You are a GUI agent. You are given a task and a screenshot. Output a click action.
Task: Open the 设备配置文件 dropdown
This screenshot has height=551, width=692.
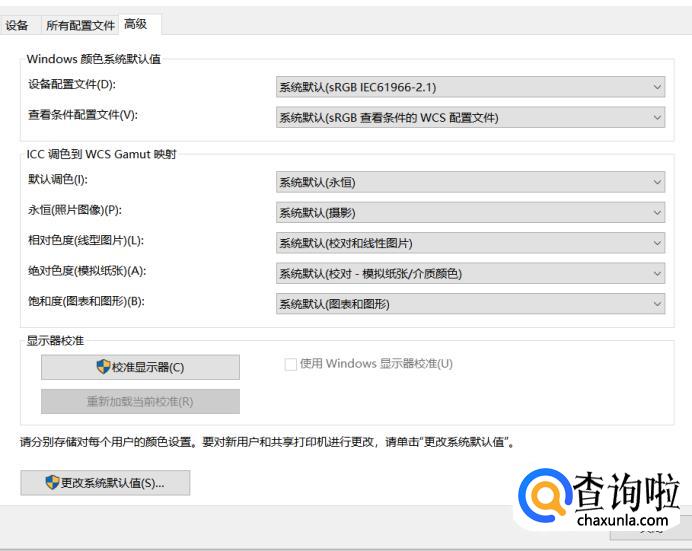tap(470, 87)
